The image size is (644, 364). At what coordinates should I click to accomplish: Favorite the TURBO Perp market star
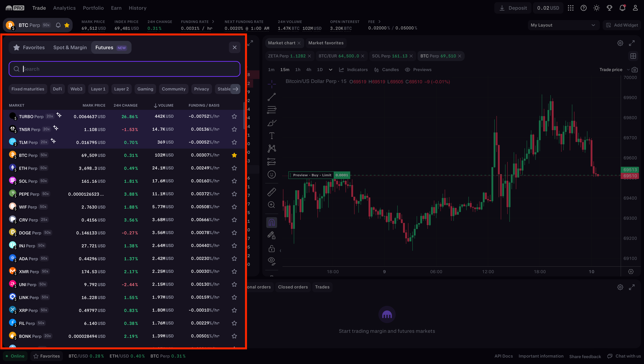click(x=234, y=116)
